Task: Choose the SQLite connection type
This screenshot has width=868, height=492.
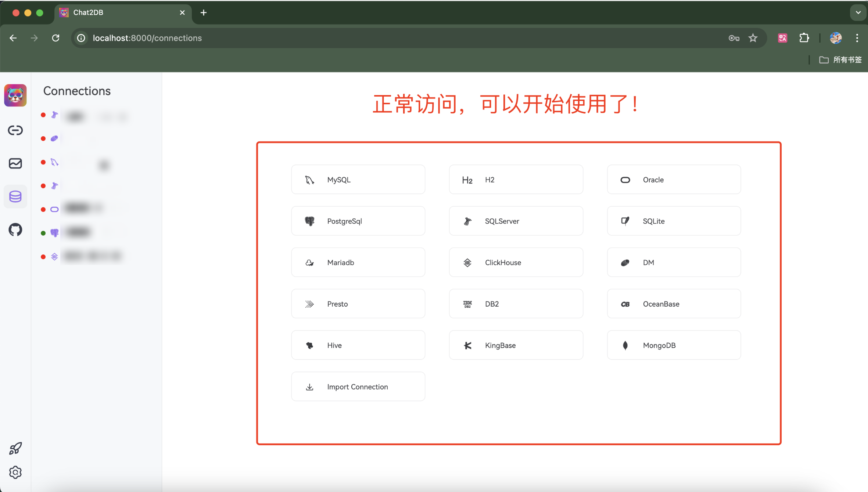Action: click(674, 221)
